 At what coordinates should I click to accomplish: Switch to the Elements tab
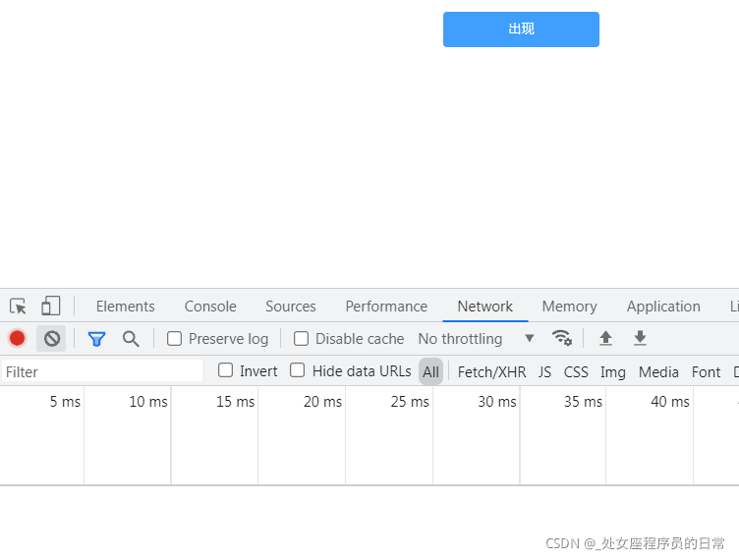click(126, 307)
